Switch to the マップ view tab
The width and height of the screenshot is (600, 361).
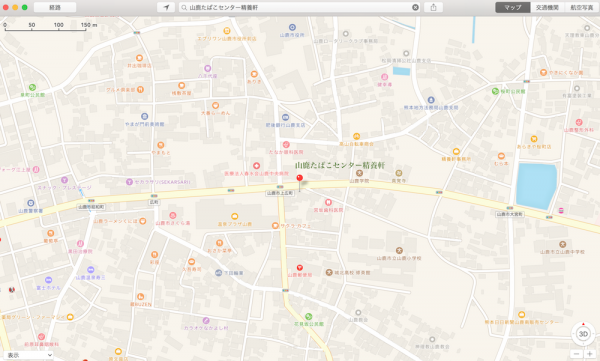tap(513, 7)
